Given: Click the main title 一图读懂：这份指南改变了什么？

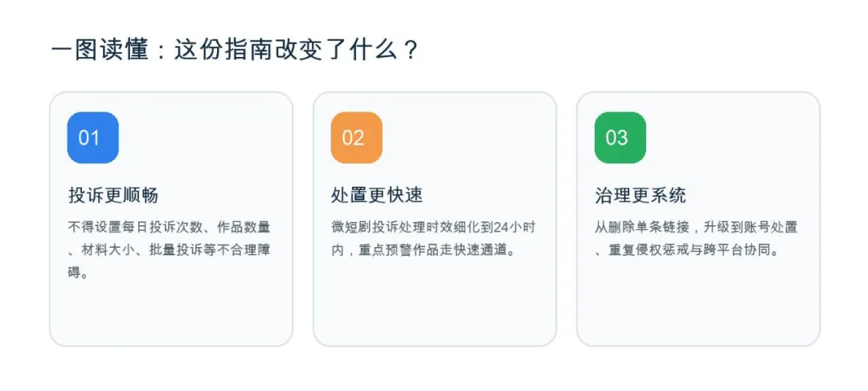Looking at the screenshot, I should [x=235, y=51].
